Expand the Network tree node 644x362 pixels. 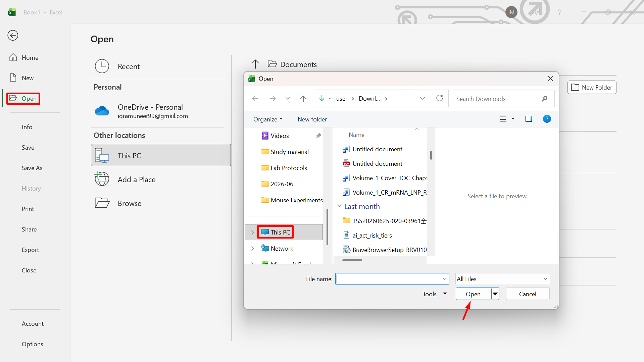coord(252,248)
